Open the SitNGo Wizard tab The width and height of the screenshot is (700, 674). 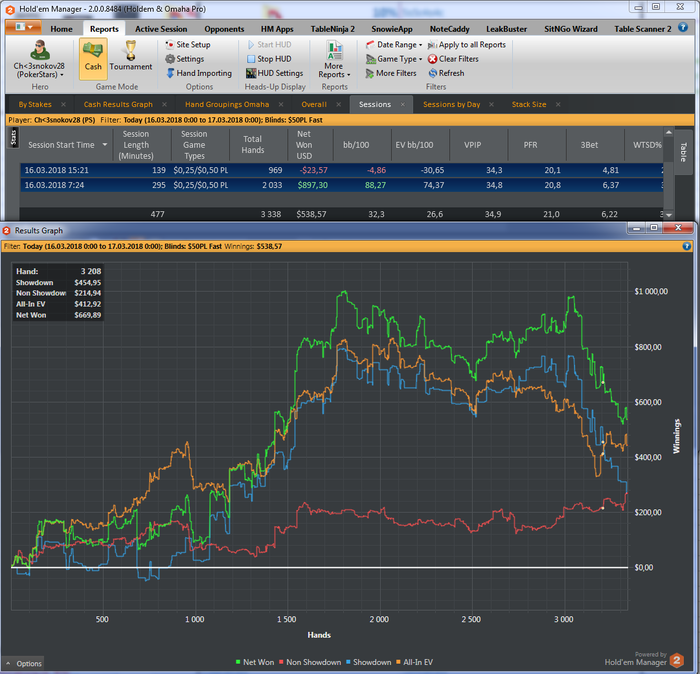click(x=571, y=29)
